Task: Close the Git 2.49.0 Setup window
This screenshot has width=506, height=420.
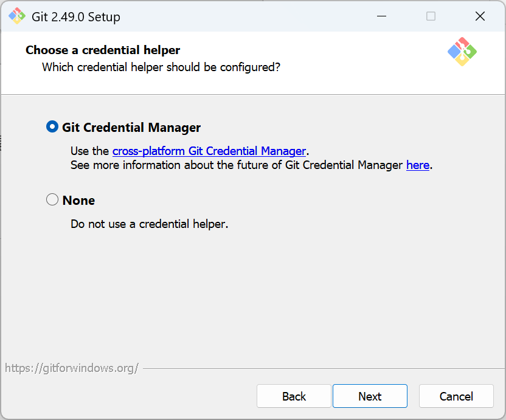Action: coord(480,16)
